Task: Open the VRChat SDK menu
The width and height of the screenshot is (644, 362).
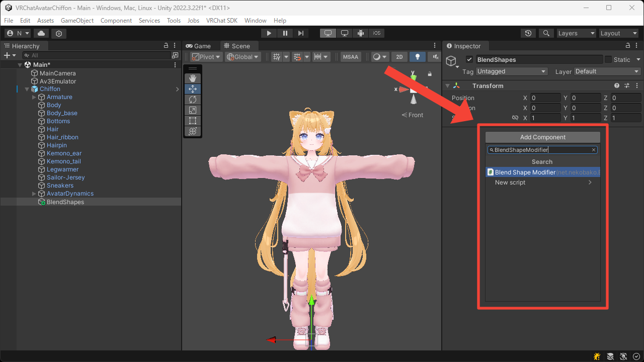Action: point(221,21)
